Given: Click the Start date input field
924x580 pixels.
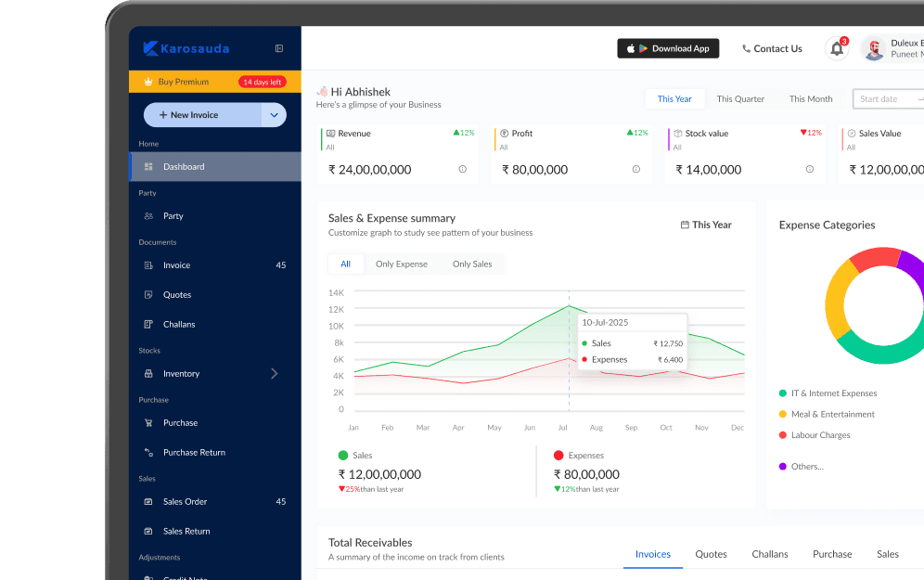Looking at the screenshot, I should [x=886, y=99].
